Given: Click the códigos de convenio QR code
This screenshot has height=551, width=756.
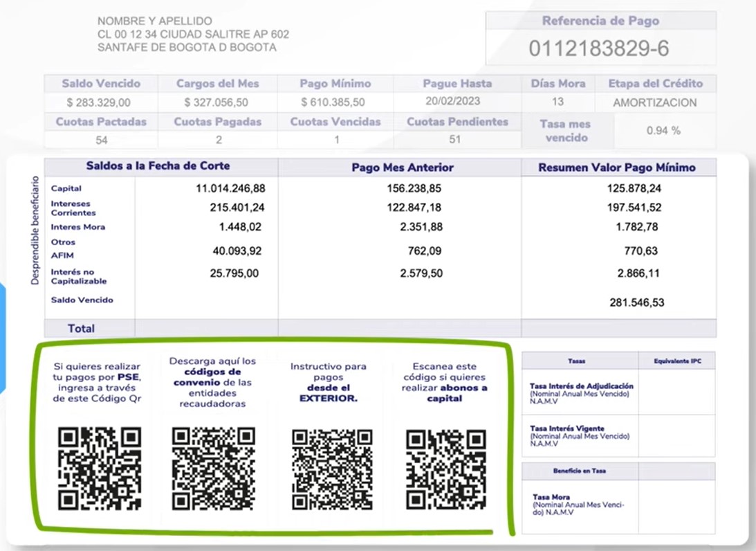Looking at the screenshot, I should pos(213,469).
